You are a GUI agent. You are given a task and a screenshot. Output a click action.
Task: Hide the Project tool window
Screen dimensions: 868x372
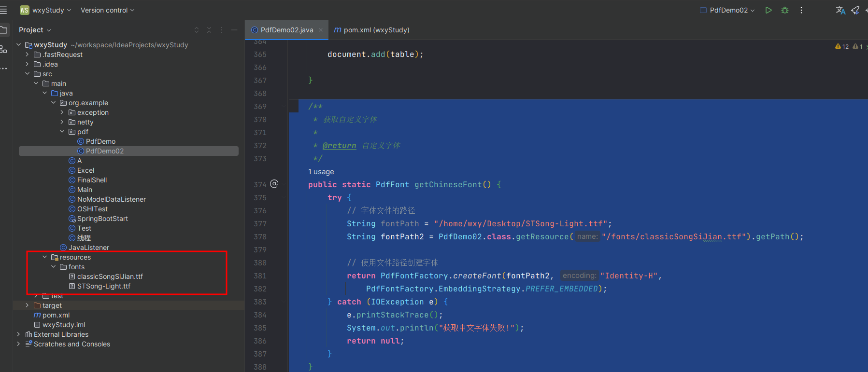click(x=234, y=30)
